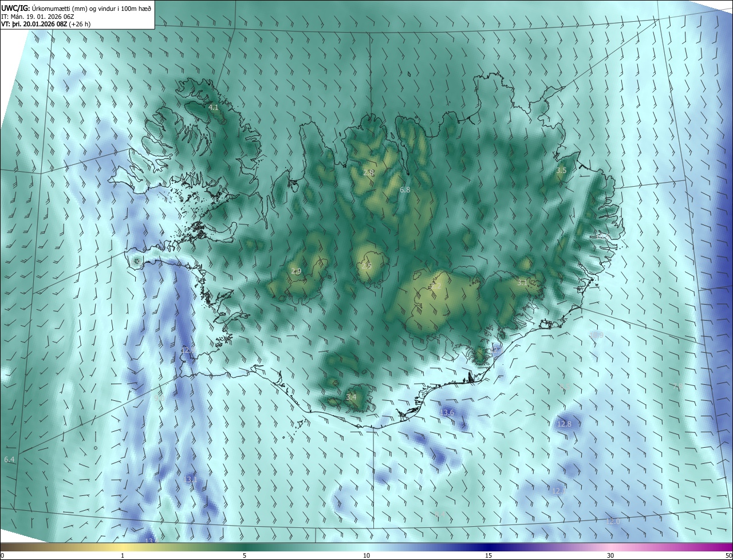
Task: Select the 12.8 value label over the sea
Action: (564, 424)
